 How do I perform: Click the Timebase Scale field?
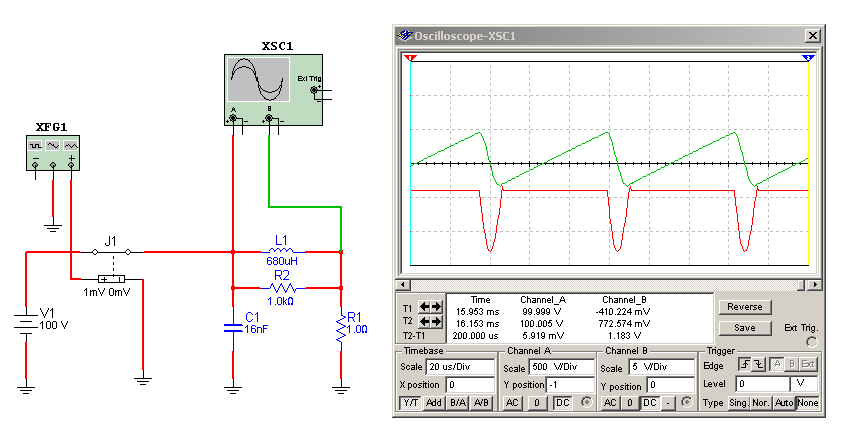[459, 367]
